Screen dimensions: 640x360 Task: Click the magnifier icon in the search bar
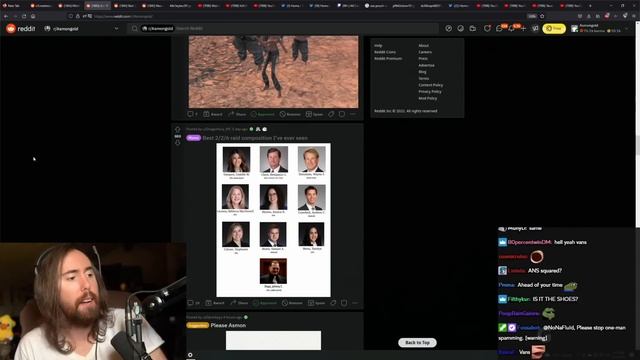pyautogui.click(x=134, y=29)
